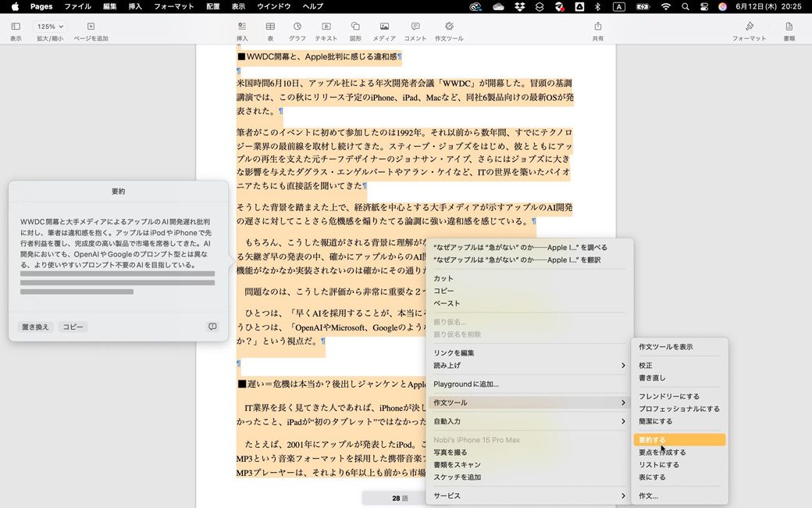Click the ページを追加 add page icon

click(x=91, y=27)
